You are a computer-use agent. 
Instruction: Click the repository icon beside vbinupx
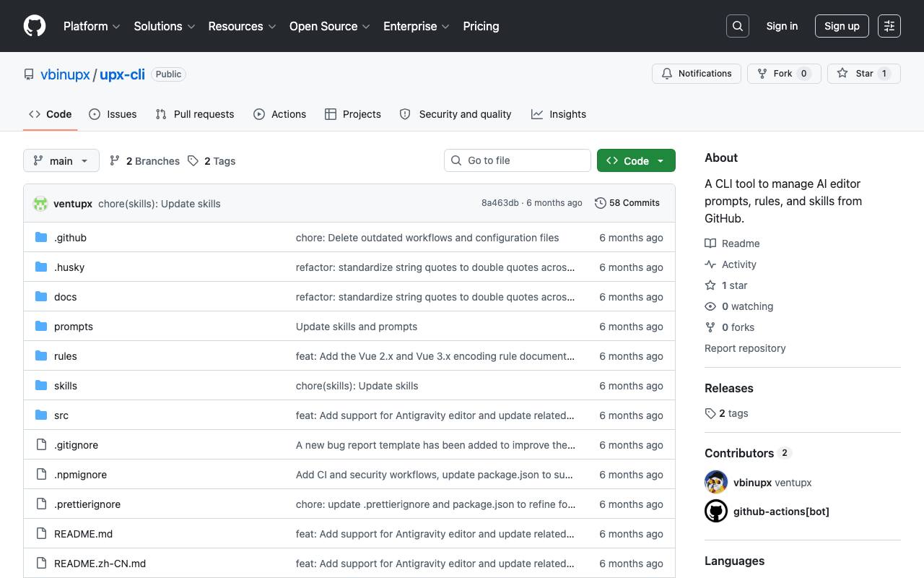29,74
